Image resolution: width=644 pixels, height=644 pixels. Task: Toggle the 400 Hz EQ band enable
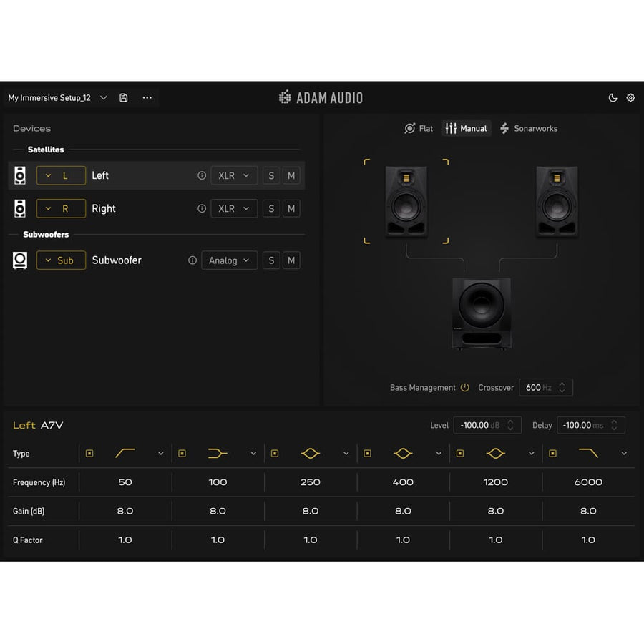[368, 454]
